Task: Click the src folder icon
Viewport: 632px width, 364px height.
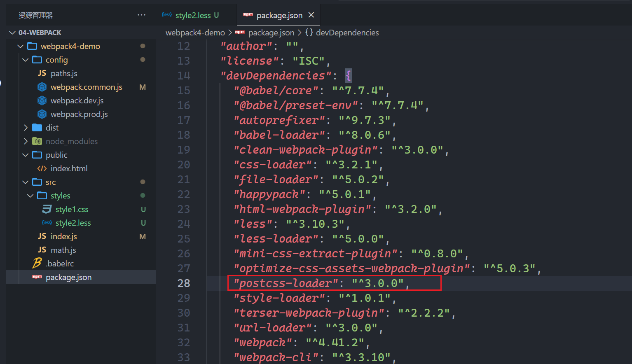Action: (x=37, y=182)
